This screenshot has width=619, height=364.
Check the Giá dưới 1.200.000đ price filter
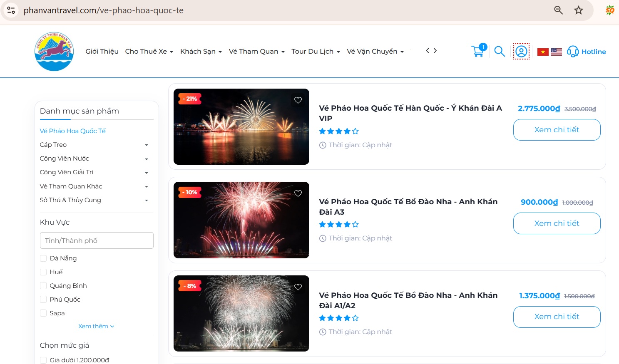43,360
